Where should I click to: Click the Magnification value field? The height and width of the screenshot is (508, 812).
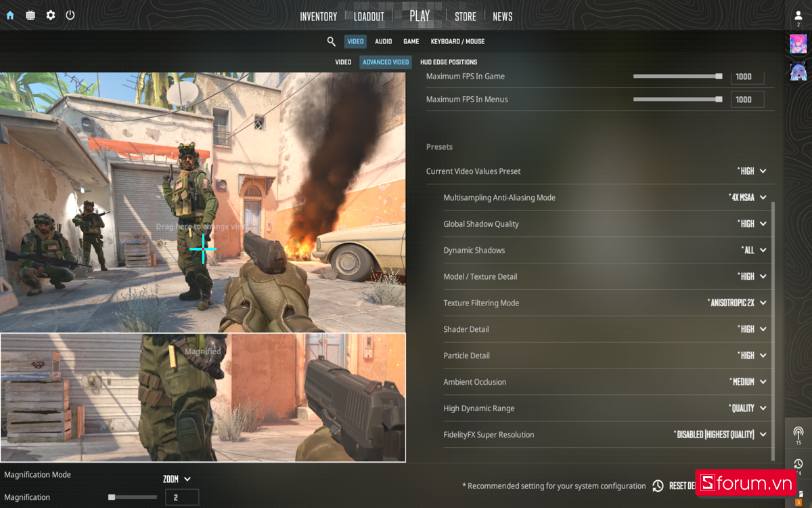point(182,497)
